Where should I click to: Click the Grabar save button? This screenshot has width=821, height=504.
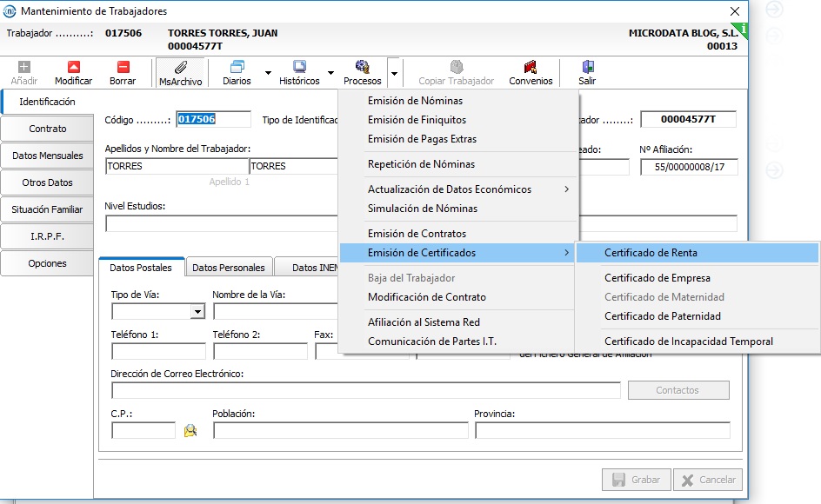tap(636, 480)
